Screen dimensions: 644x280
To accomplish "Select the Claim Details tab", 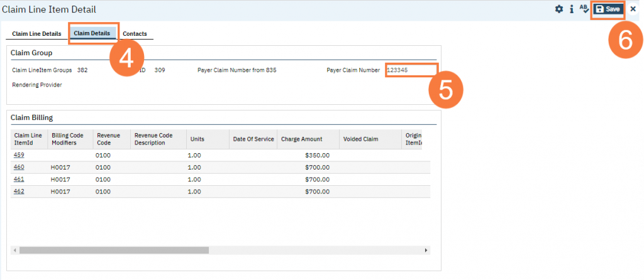I will tap(92, 33).
